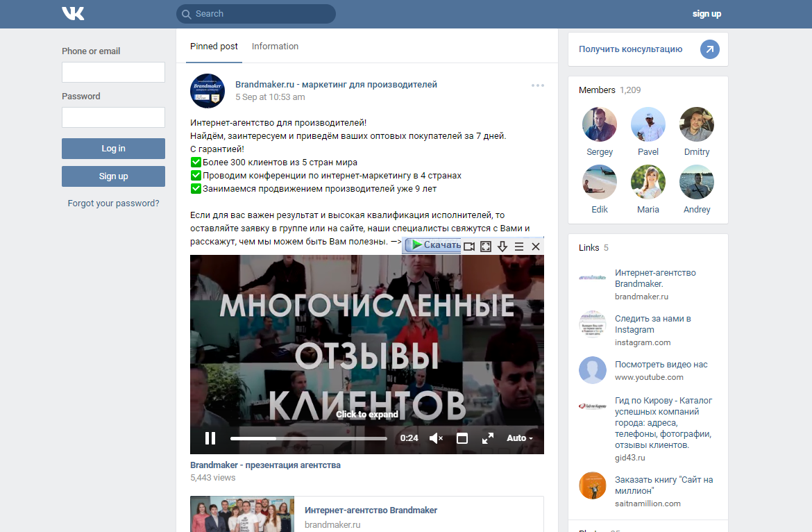Open member Pavel's avatar
812x532 pixels.
(648, 124)
